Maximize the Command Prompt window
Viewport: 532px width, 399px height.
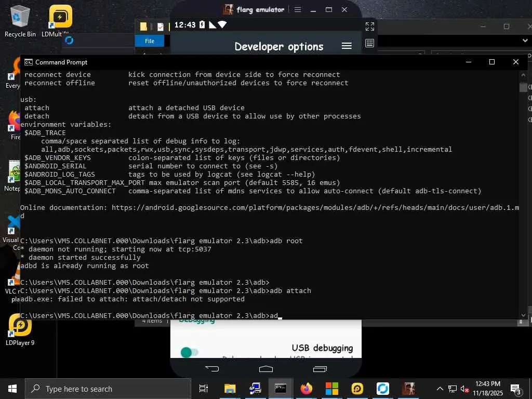coord(492,62)
